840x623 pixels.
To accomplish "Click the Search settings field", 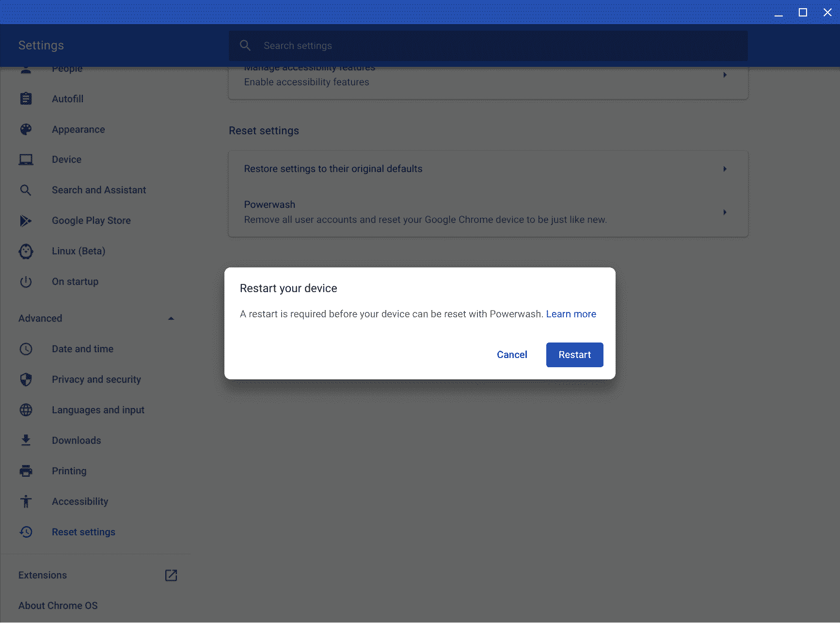I will coord(487,45).
